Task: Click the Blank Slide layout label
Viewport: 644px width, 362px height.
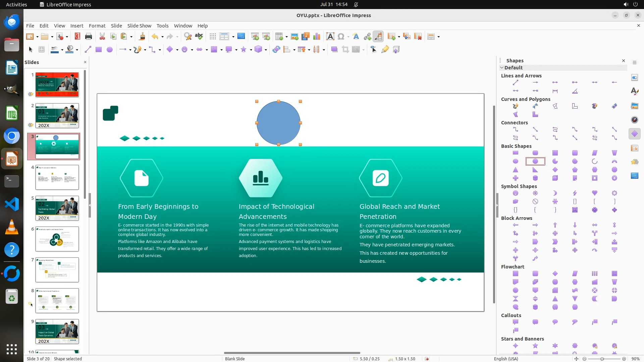Action: [x=235, y=359]
